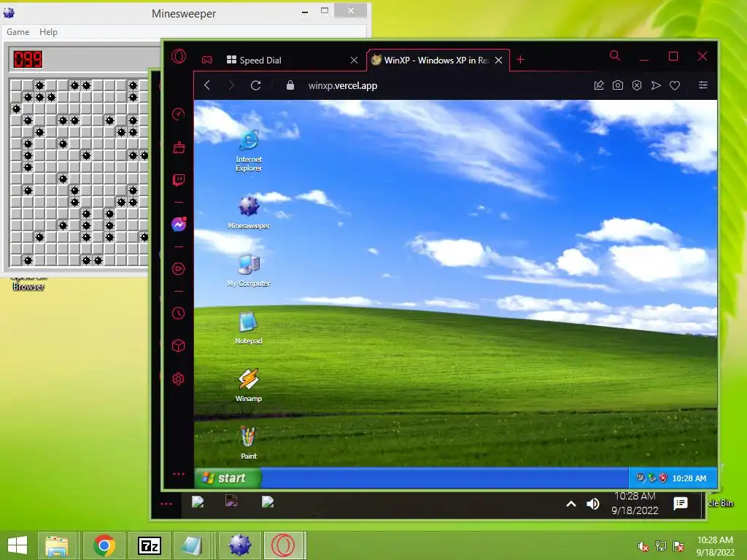The image size is (747, 560).
Task: Click the Minesweeper mine counter showing 099
Action: pyautogui.click(x=28, y=60)
